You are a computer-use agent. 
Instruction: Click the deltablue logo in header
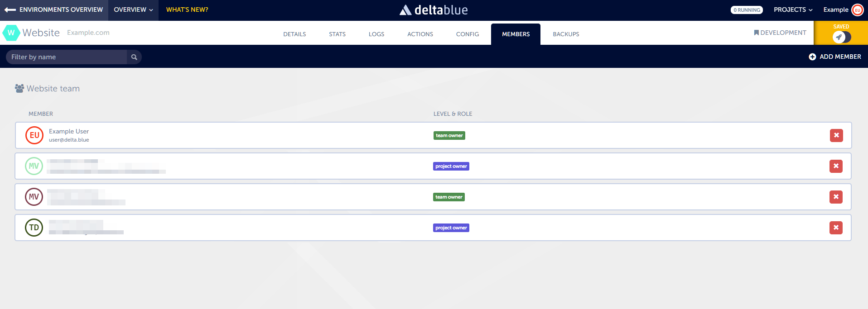tap(434, 10)
